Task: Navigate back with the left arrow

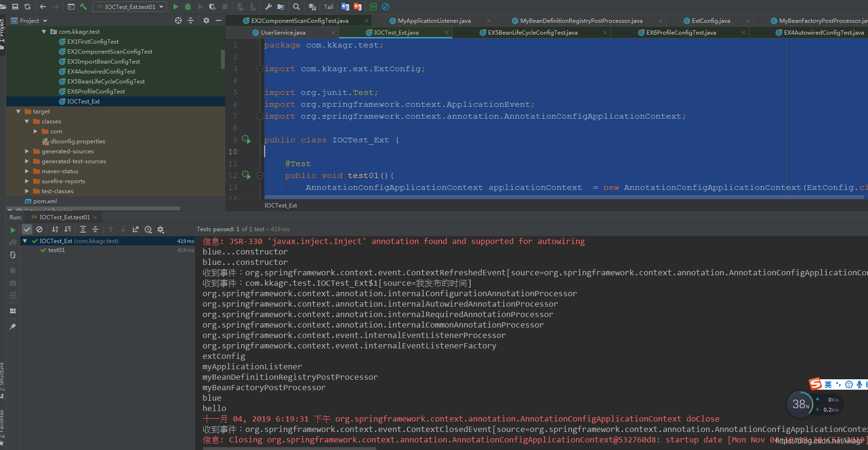Action: pos(43,7)
